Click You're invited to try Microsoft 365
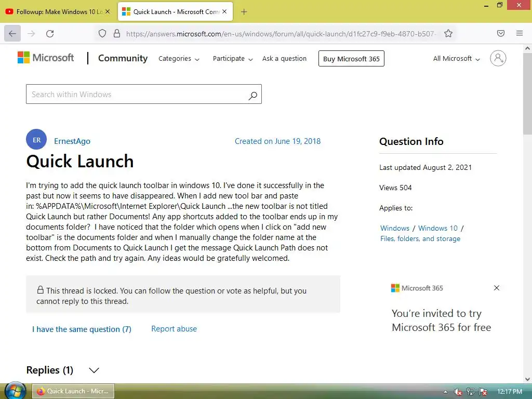Screen dimensions: 532x399 pyautogui.click(x=441, y=320)
